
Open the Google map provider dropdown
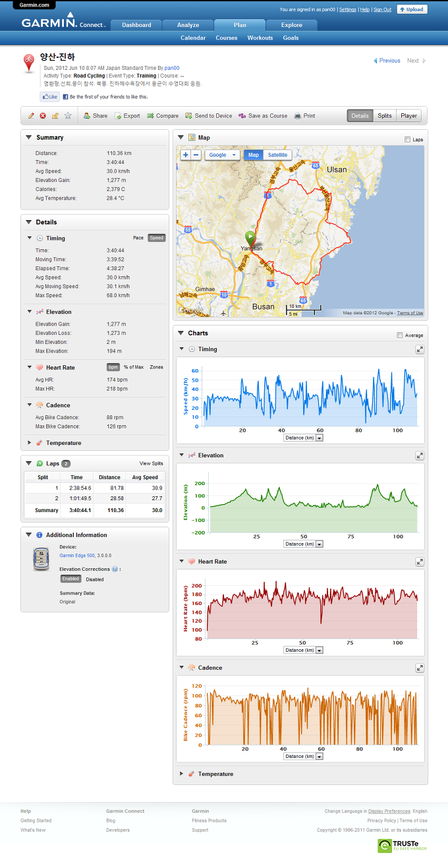pyautogui.click(x=222, y=155)
